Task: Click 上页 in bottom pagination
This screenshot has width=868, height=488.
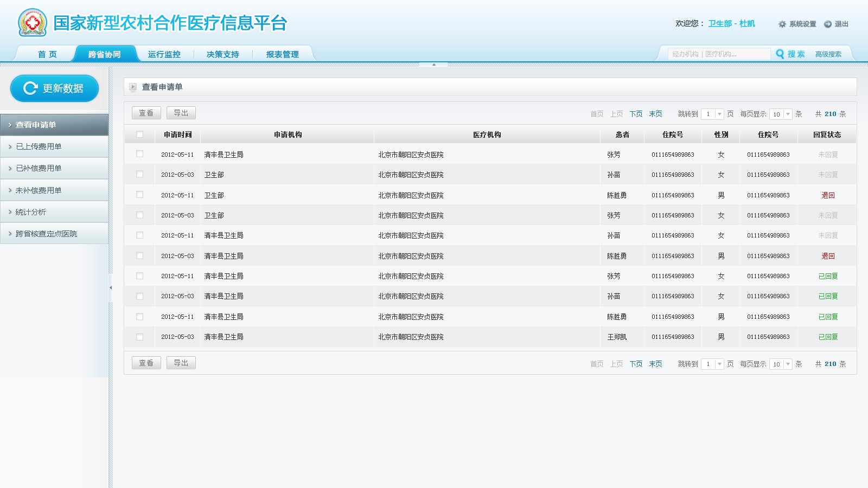Action: pos(616,364)
